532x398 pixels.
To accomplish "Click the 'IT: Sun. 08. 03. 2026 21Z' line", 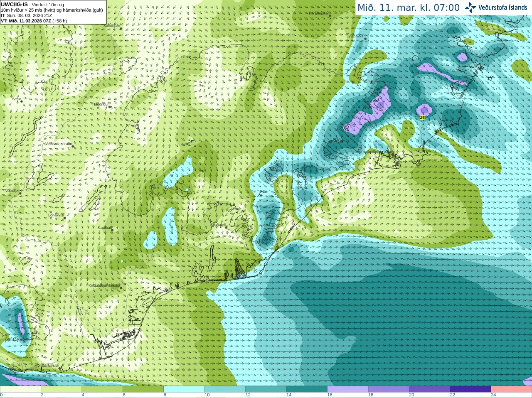I will pyautogui.click(x=27, y=15).
